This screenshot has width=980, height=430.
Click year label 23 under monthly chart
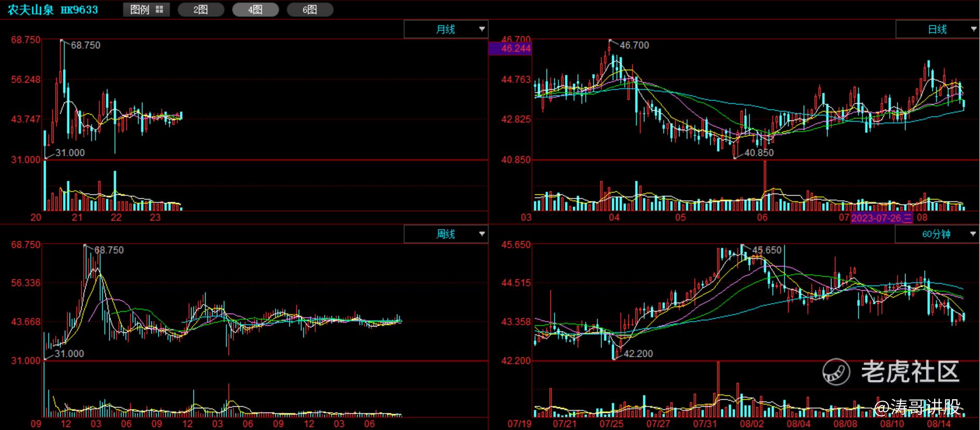click(155, 218)
